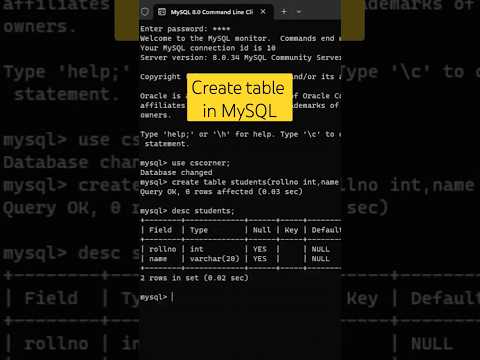This screenshot has width=480, height=360.
Task: Click the 'Server version: 8.0.34' line
Action: click(x=240, y=58)
